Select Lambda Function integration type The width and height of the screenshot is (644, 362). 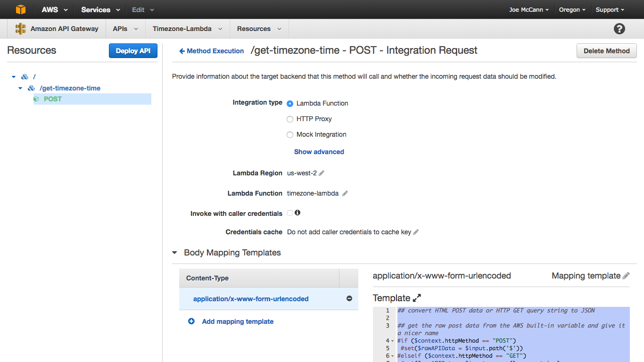(x=290, y=104)
